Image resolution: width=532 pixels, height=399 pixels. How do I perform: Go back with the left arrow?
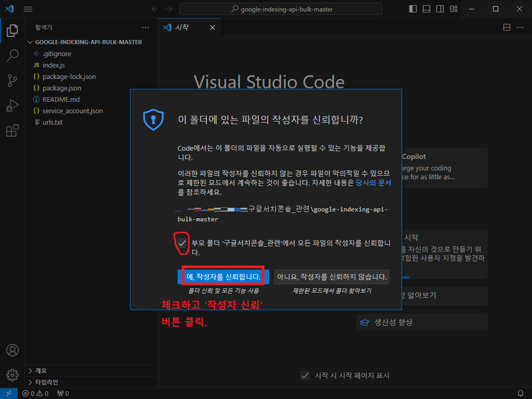pyautogui.click(x=155, y=9)
